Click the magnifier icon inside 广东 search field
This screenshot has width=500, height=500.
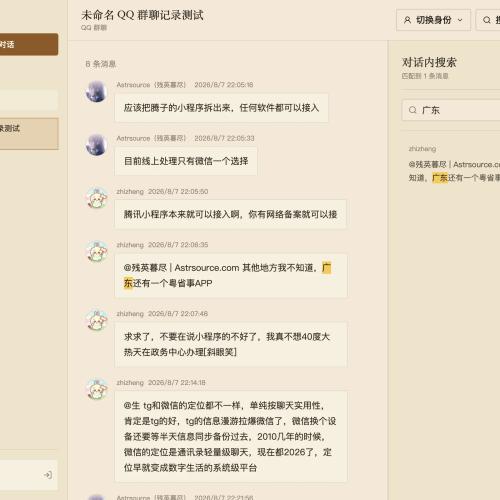[413, 110]
